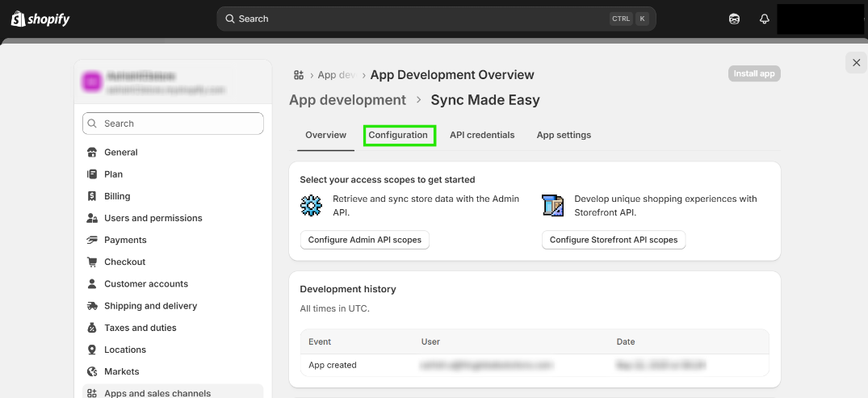Open Users and permissions settings
Image resolution: width=868 pixels, height=398 pixels.
point(153,218)
